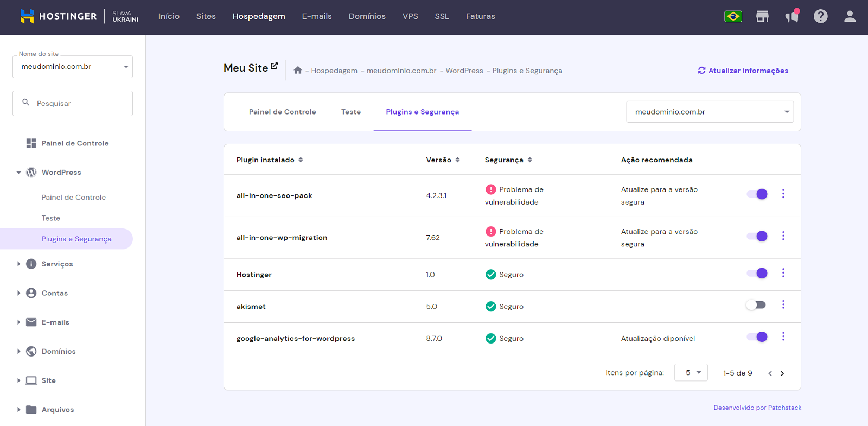
Task: Open the megaphone announcements icon
Action: point(792,16)
